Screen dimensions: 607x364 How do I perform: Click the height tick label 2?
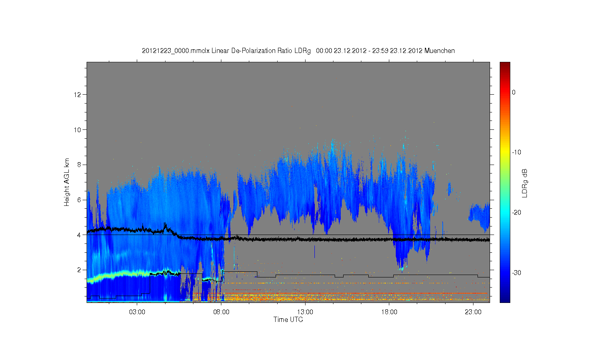coord(79,270)
